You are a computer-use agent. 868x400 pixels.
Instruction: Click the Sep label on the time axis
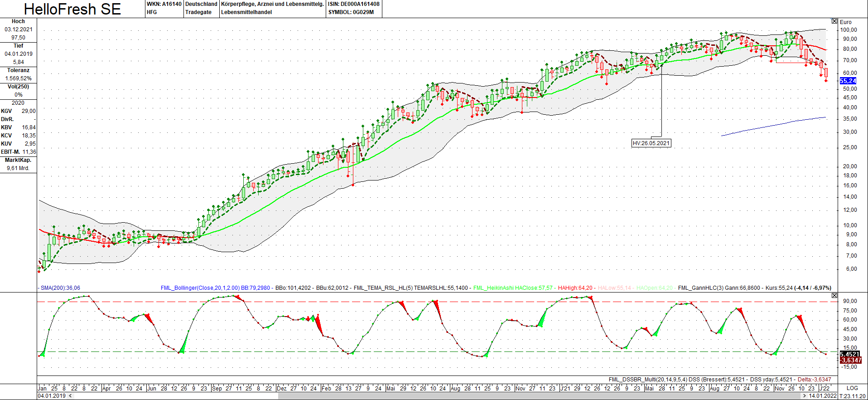[x=217, y=388]
